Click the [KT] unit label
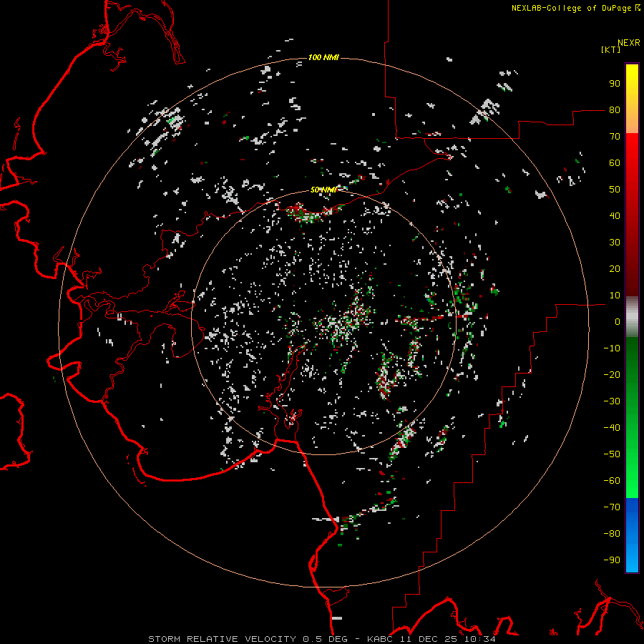Viewport: 644px width, 644px height. (x=610, y=49)
